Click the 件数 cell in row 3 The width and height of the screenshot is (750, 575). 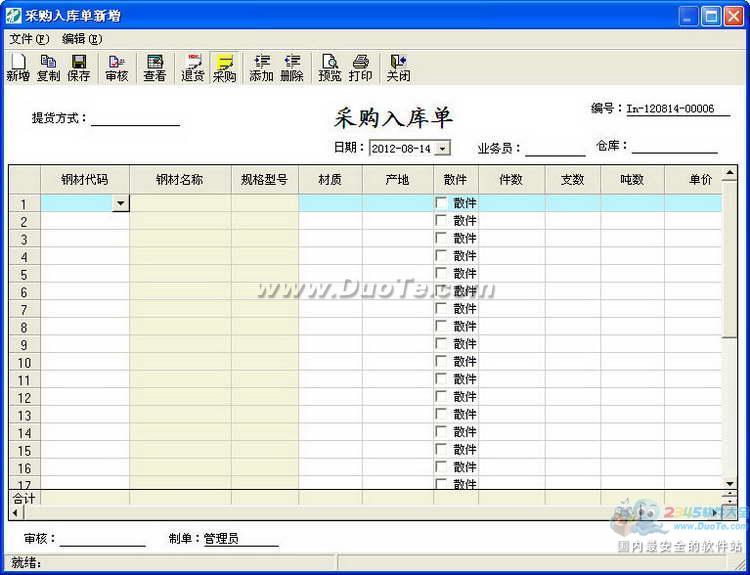tap(512, 238)
